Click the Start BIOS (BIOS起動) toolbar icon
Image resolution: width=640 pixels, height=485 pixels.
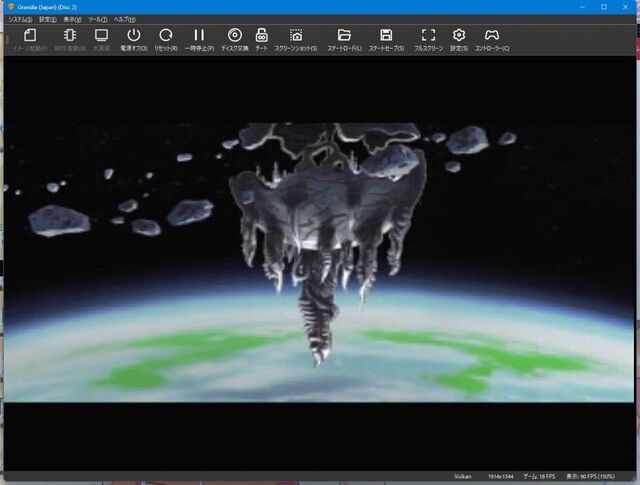coord(70,40)
